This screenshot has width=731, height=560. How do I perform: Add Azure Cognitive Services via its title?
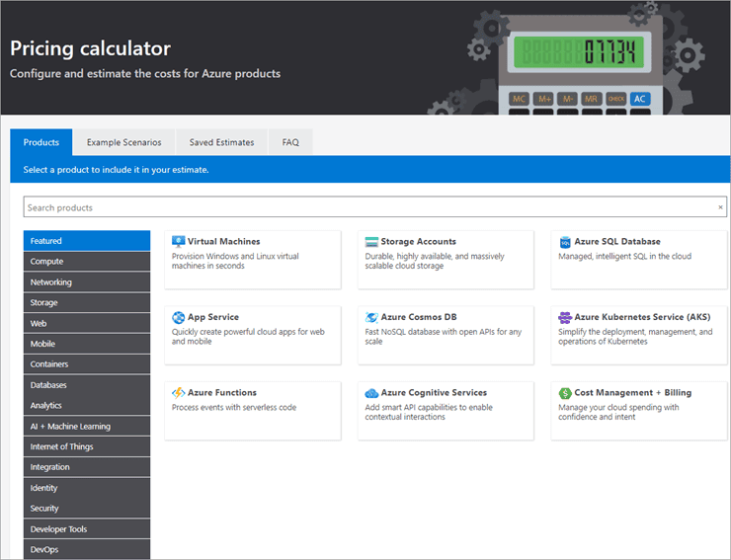tap(434, 393)
